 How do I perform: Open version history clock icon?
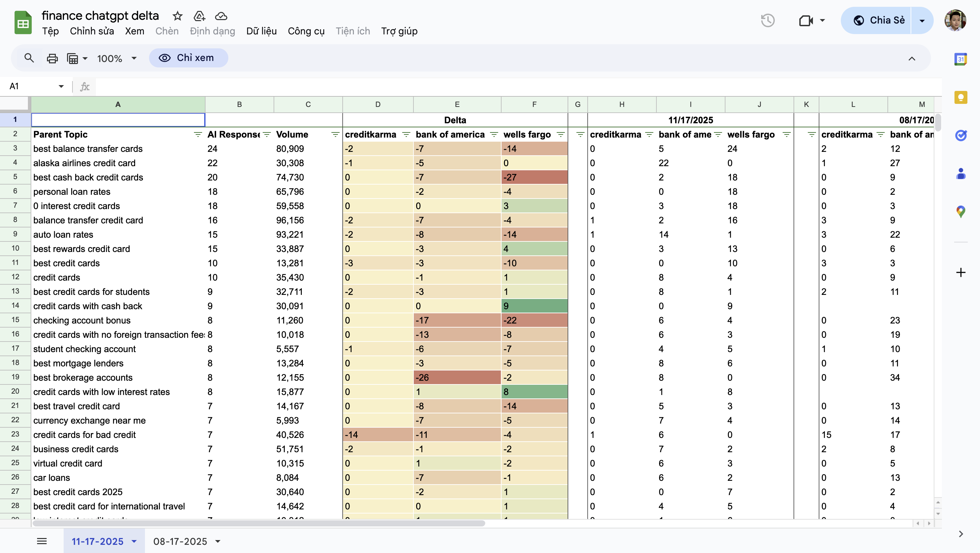(768, 20)
